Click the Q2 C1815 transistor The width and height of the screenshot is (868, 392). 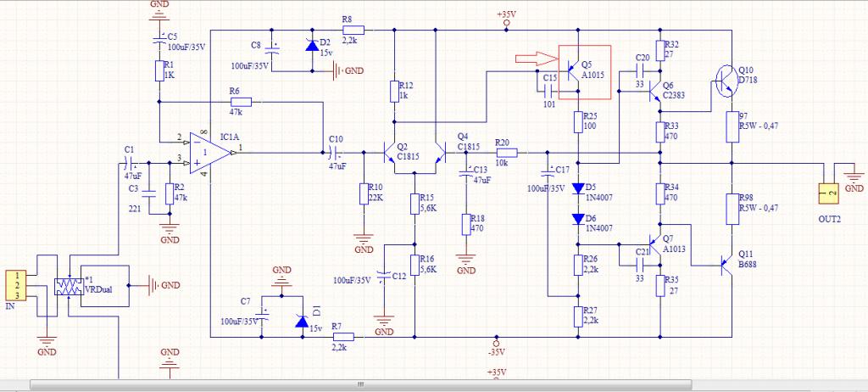(393, 153)
